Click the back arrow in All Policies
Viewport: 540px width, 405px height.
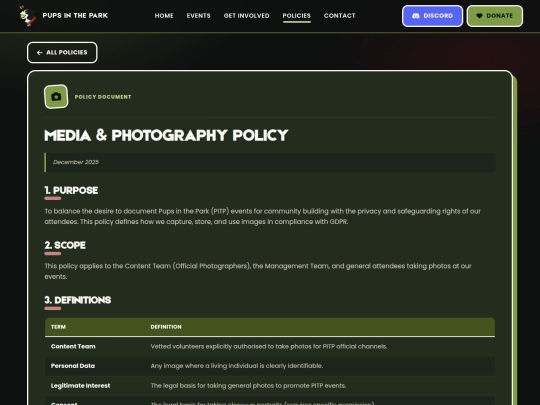[x=39, y=52]
